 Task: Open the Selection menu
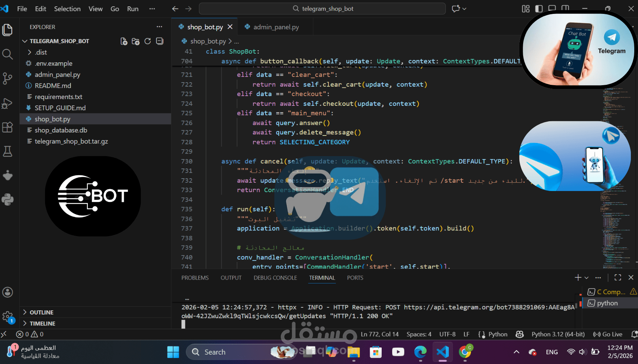pos(67,9)
